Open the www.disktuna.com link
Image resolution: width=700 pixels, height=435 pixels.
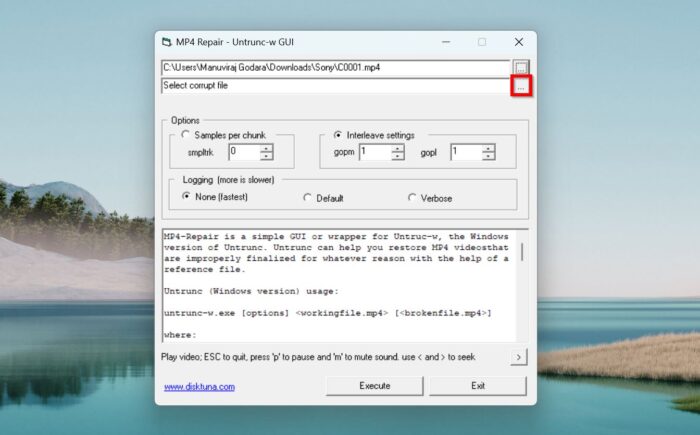click(199, 387)
